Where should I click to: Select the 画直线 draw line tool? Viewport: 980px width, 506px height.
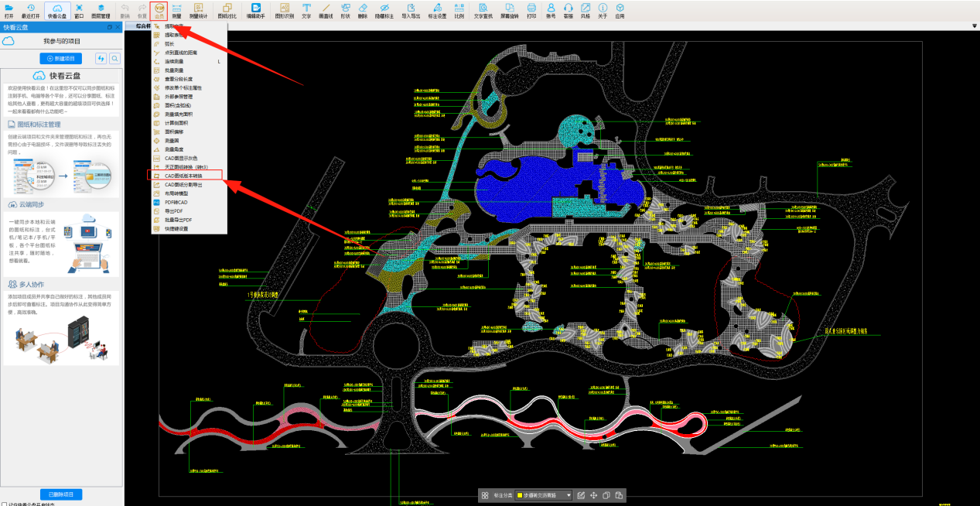326,10
